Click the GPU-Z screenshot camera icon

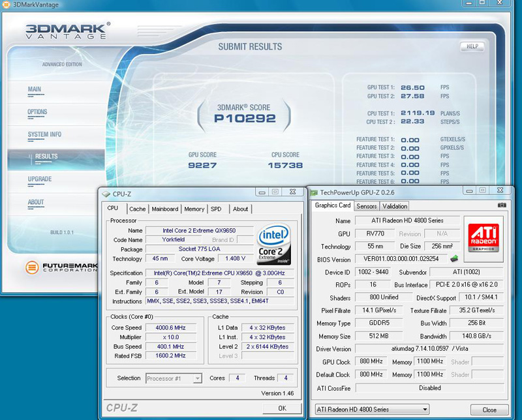pyautogui.click(x=501, y=205)
